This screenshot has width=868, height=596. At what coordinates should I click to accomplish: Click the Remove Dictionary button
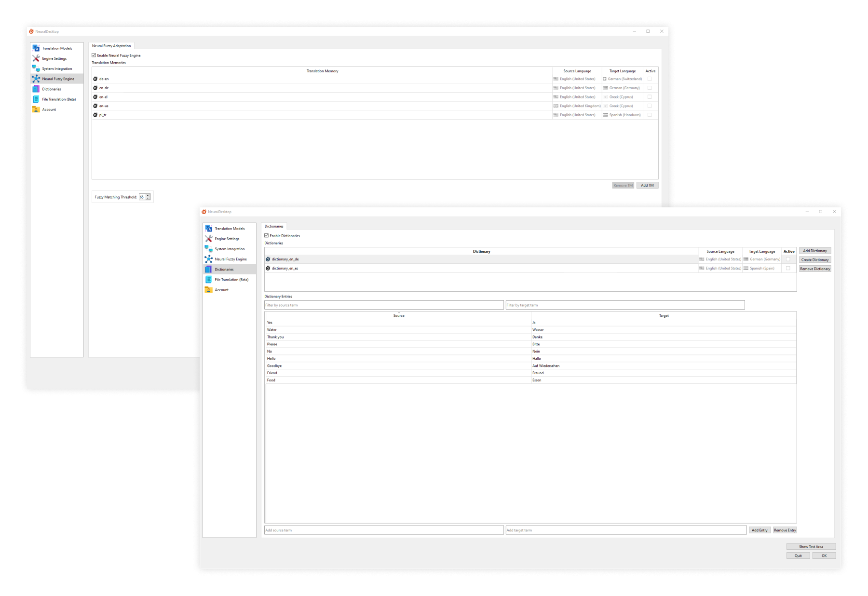(815, 269)
